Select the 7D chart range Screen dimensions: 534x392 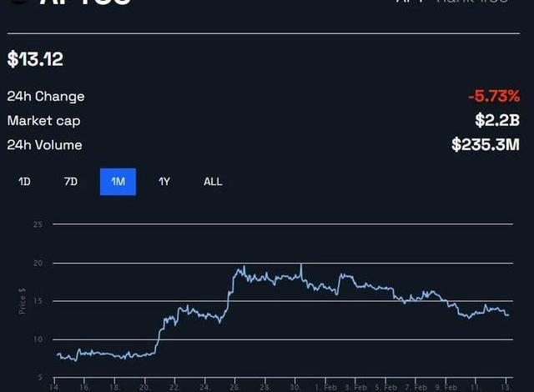click(71, 181)
